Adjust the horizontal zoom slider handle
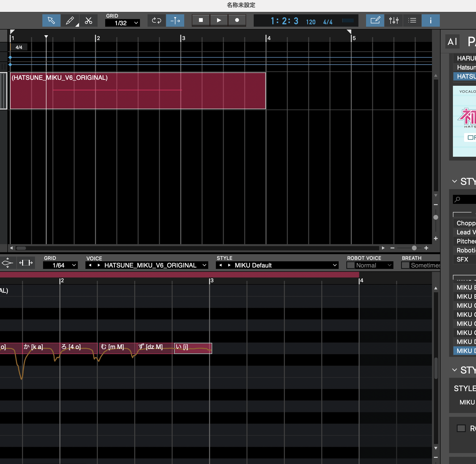The width and height of the screenshot is (476, 464). pyautogui.click(x=414, y=248)
